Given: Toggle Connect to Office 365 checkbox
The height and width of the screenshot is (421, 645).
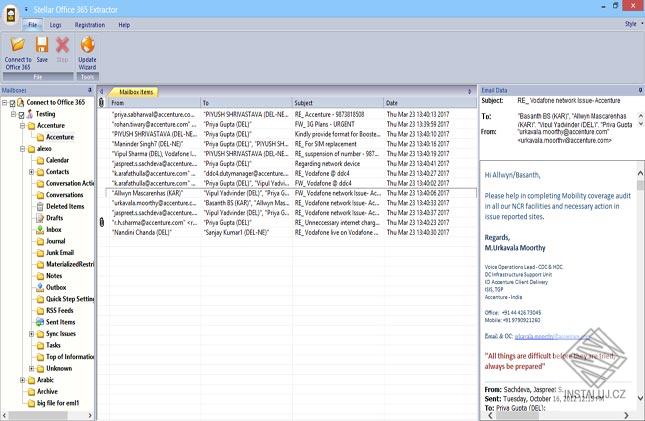Looking at the screenshot, I should (x=12, y=103).
